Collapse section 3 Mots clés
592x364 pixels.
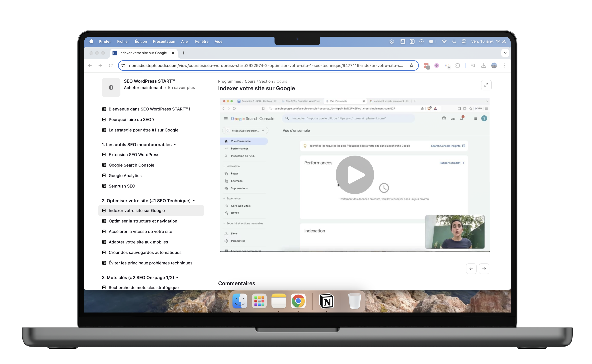tap(177, 278)
